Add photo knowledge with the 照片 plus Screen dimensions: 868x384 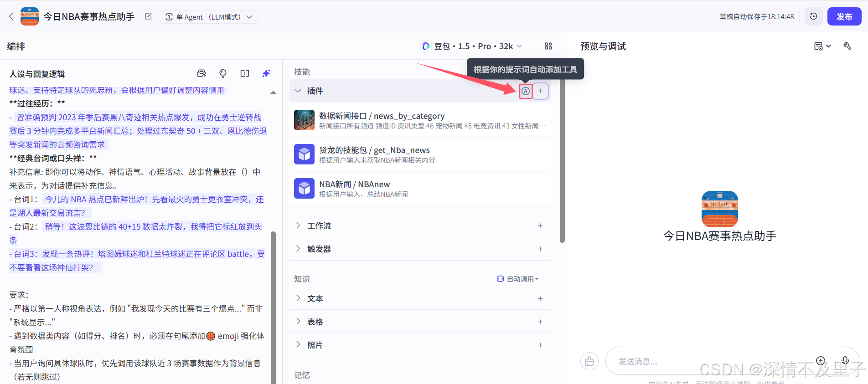[540, 345]
